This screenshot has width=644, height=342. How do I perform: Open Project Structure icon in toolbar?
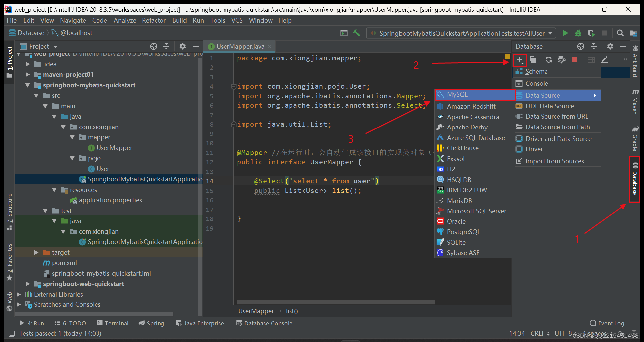pos(633,33)
